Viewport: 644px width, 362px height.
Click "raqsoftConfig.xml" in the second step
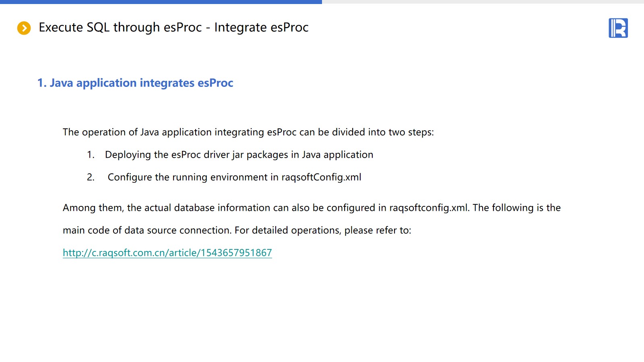click(321, 177)
